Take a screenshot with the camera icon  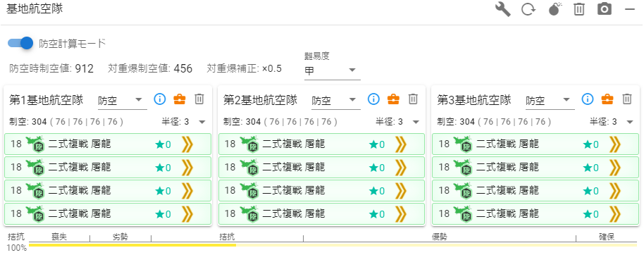(605, 9)
